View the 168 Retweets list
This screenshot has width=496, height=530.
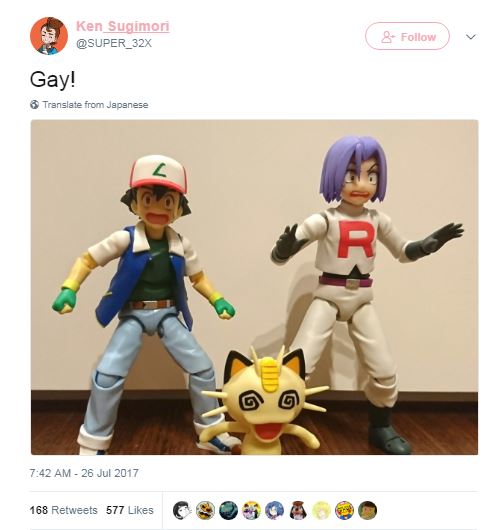coord(63,510)
